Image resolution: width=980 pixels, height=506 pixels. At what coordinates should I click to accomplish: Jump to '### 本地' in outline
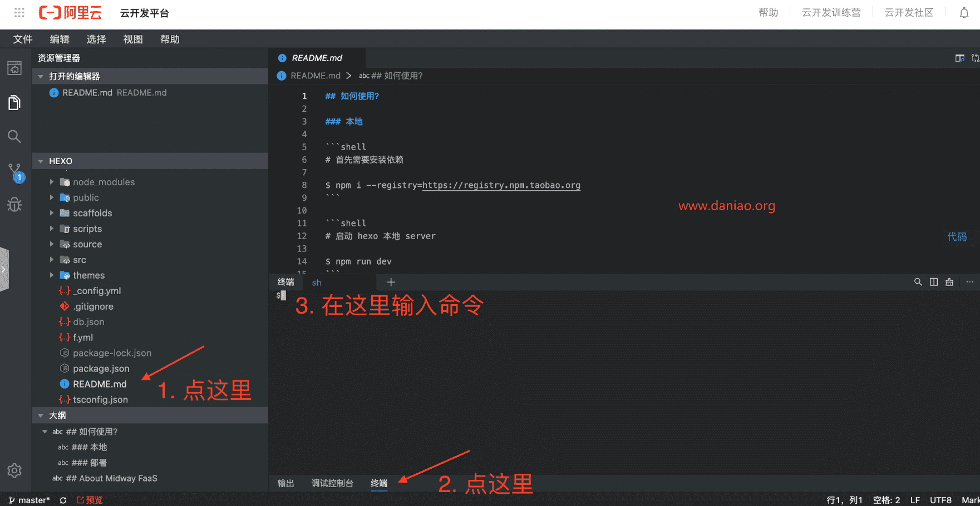(89, 447)
